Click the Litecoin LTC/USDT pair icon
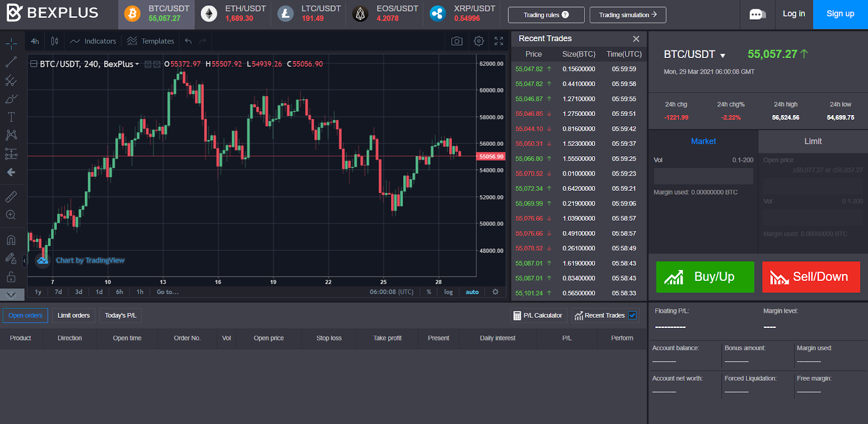Screen dimensions: 868x424 point(285,14)
